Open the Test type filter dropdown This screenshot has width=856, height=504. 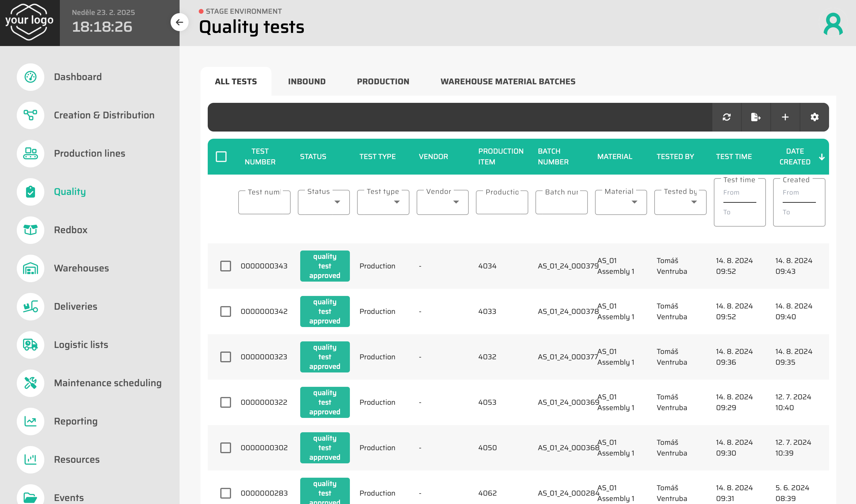[383, 202]
